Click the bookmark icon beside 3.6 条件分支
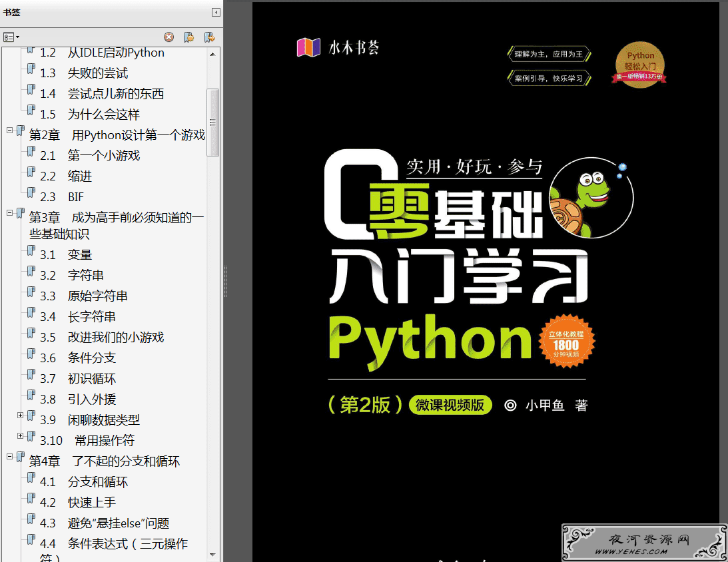Viewport: 728px width, 562px height. pos(31,354)
